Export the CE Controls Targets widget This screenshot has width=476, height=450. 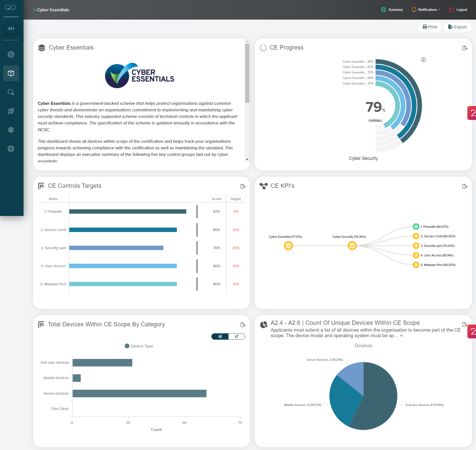[243, 186]
